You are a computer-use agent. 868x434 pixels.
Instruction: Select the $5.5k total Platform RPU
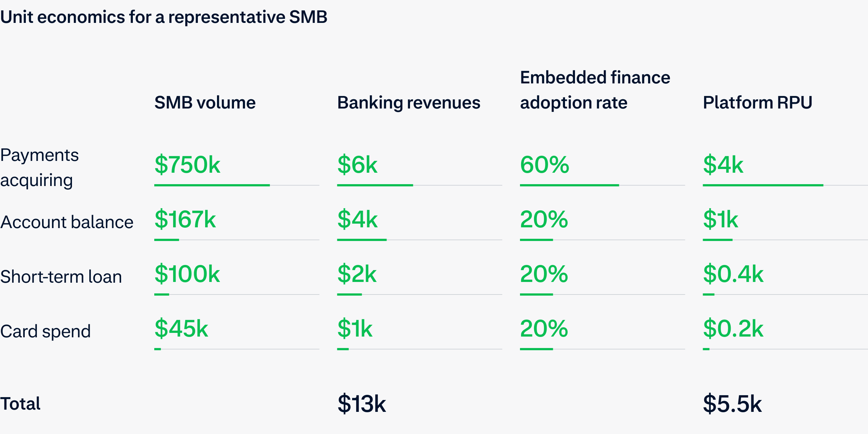[732, 404]
